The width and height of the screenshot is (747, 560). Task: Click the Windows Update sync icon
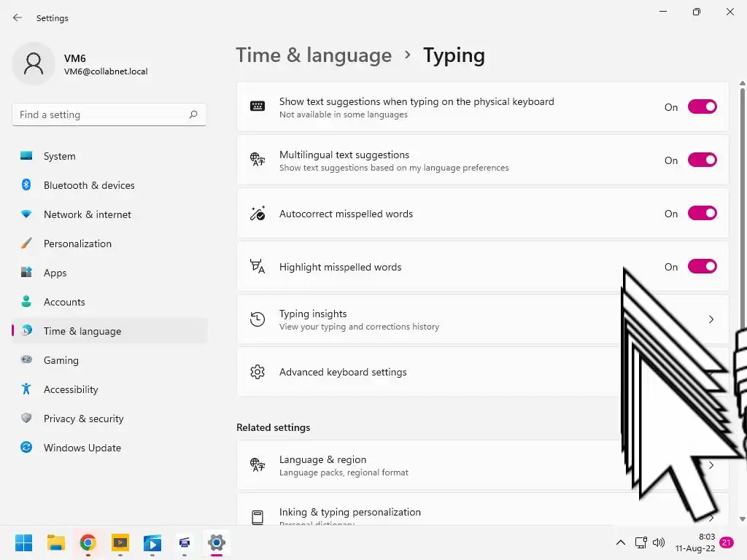tap(26, 447)
